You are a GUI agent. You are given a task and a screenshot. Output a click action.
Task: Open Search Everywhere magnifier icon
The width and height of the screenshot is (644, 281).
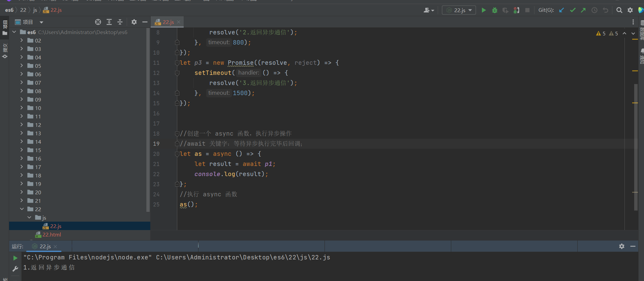coord(619,10)
